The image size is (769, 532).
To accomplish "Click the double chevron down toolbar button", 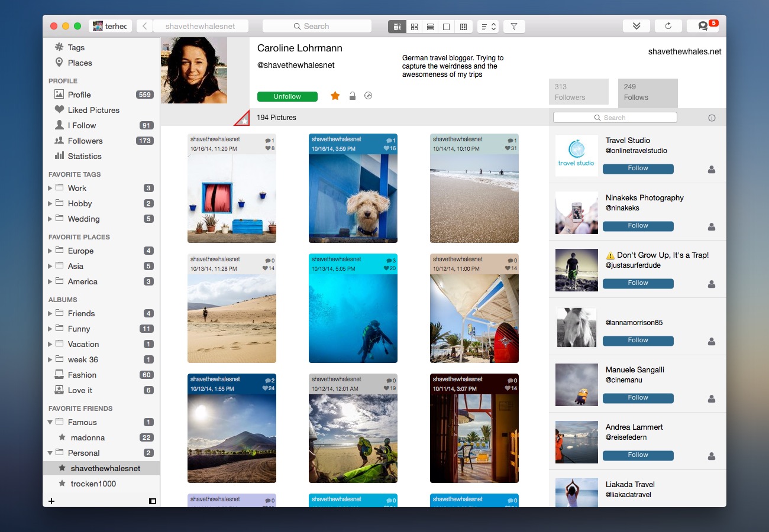I will click(636, 26).
